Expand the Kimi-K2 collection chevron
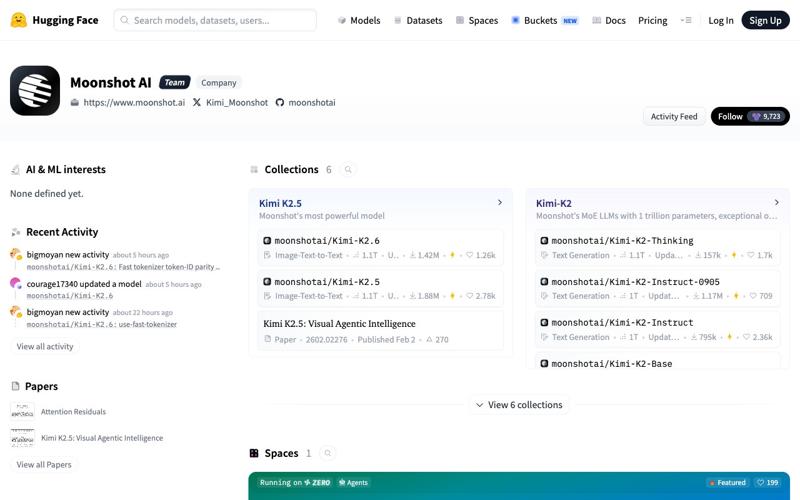The height and width of the screenshot is (500, 800). 777,203
